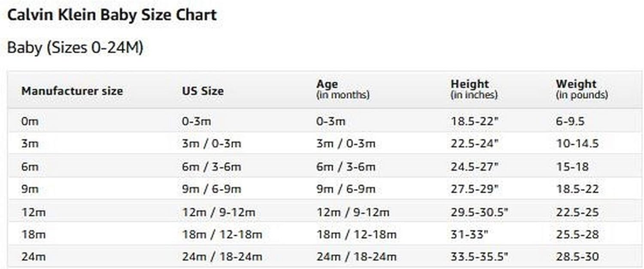Select the 6m manufacturer size cell
Image resolution: width=644 pixels, height=269 pixels.
point(30,166)
